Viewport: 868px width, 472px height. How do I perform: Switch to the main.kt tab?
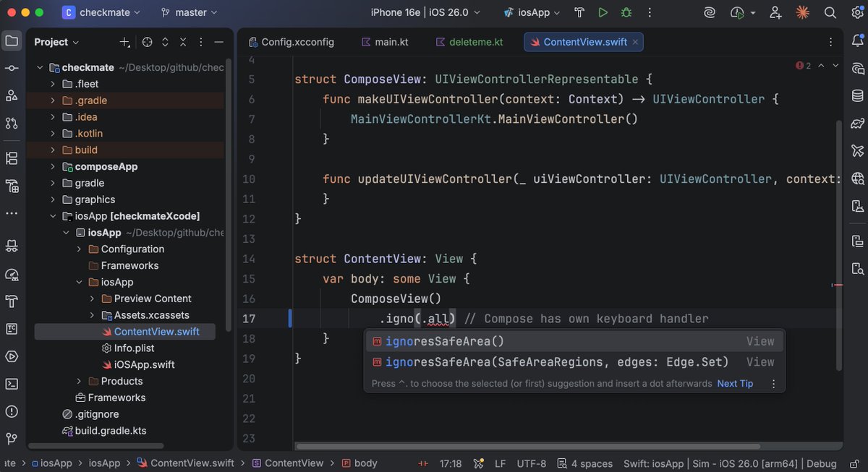point(385,42)
